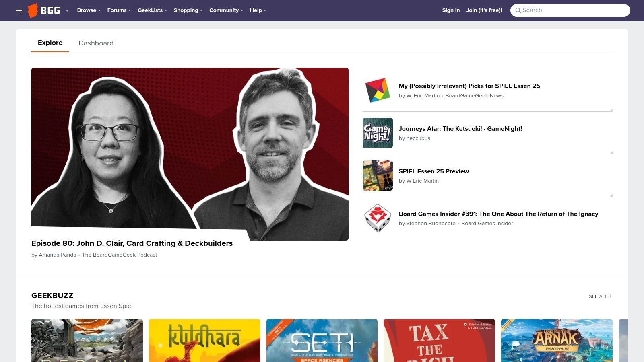
Task: Open Episode 80: John D. Clair article title
Action: tap(132, 243)
